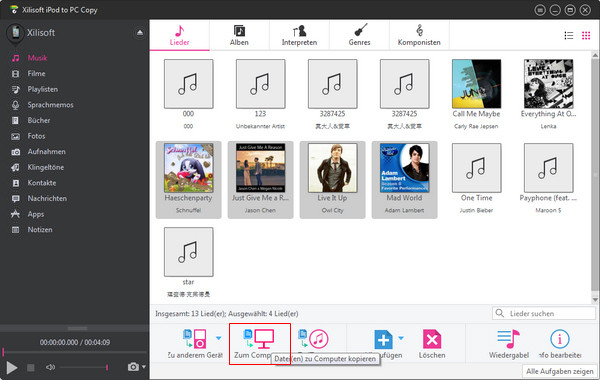Open Sprachmemos section
Image resolution: width=600 pixels, height=380 pixels.
(50, 105)
